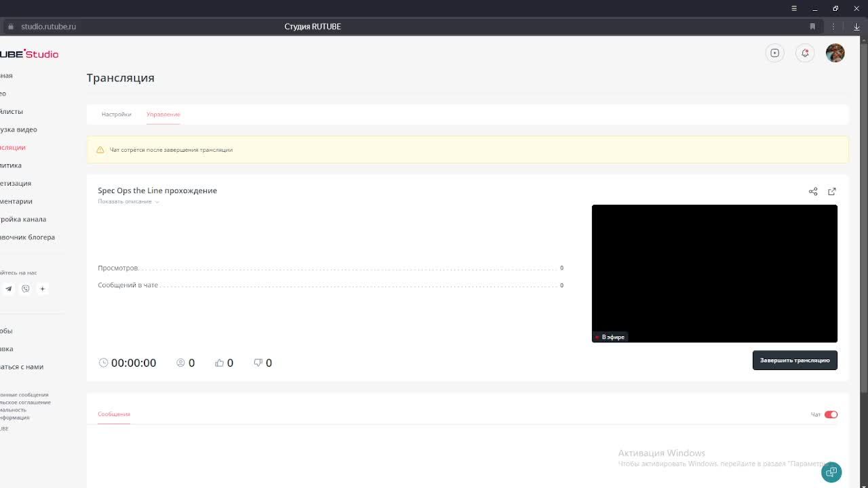Click the Telegram social icon in sidebar
This screenshot has height=488, width=868.
[9, 289]
